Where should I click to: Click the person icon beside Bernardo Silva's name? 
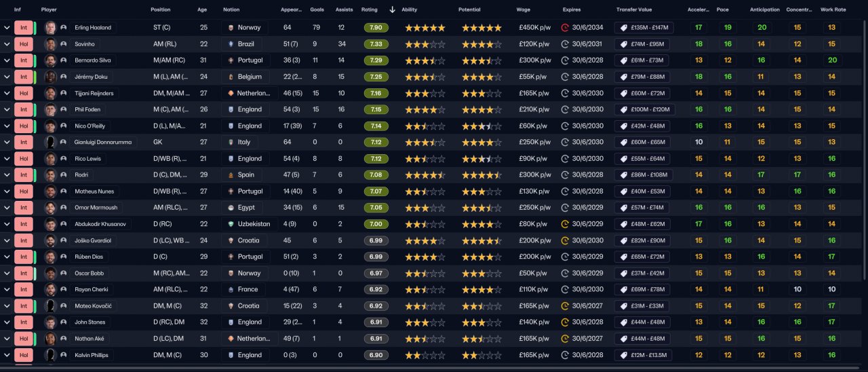point(64,60)
